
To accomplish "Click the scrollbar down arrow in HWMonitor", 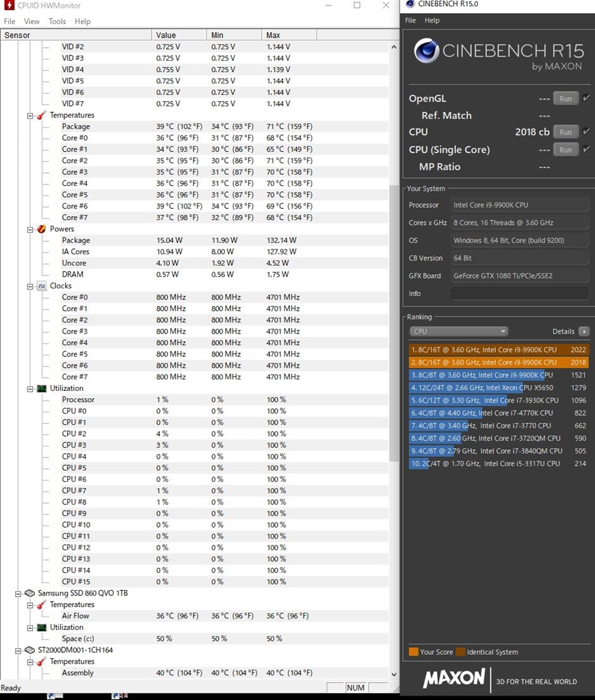I will [x=393, y=674].
